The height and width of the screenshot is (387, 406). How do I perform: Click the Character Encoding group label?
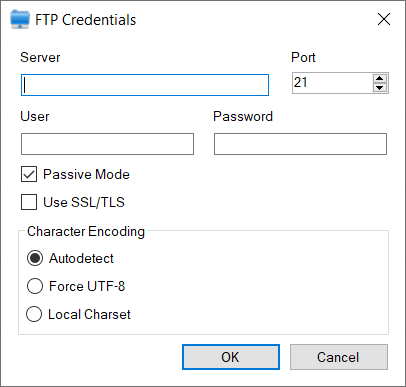[86, 231]
